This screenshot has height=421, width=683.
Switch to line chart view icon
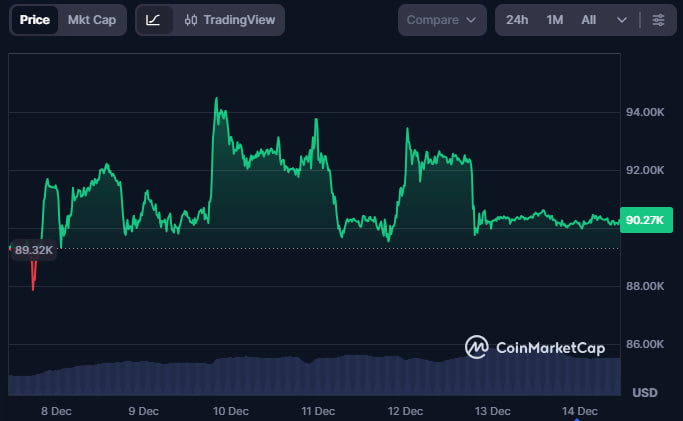(153, 20)
